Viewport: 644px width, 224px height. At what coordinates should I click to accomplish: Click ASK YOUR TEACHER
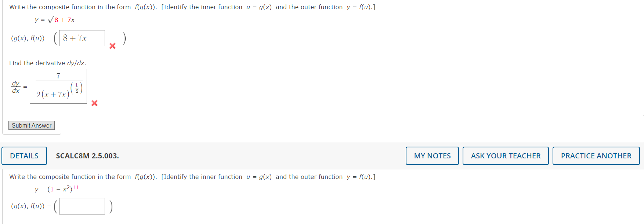point(506,155)
